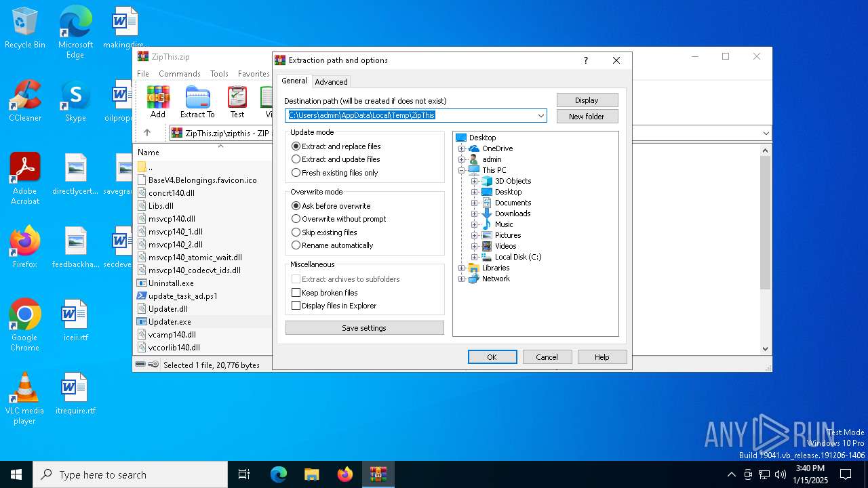
Task: Open the Favorites menu
Action: (x=254, y=74)
